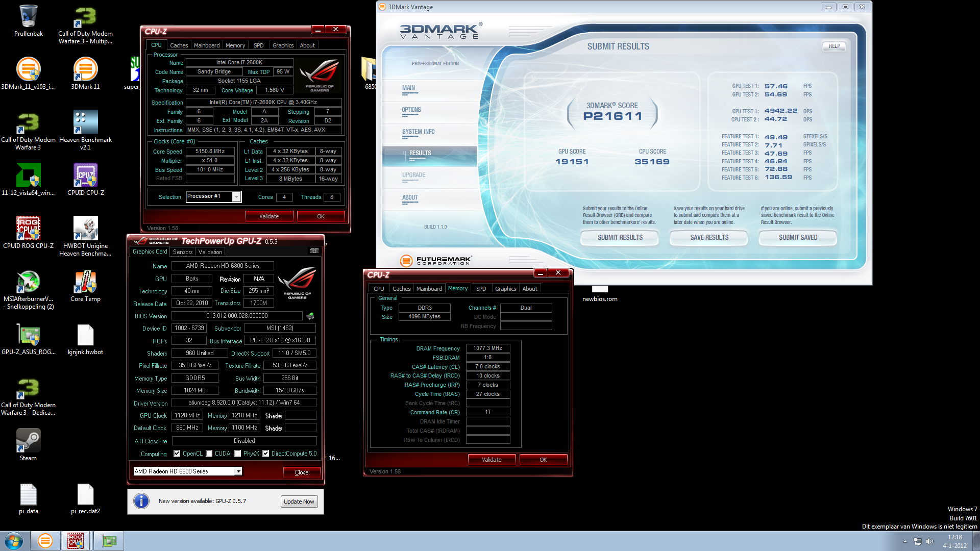This screenshot has width=980, height=551.
Task: Click Update Now for GPU-Z 0.5.7
Action: (x=299, y=502)
